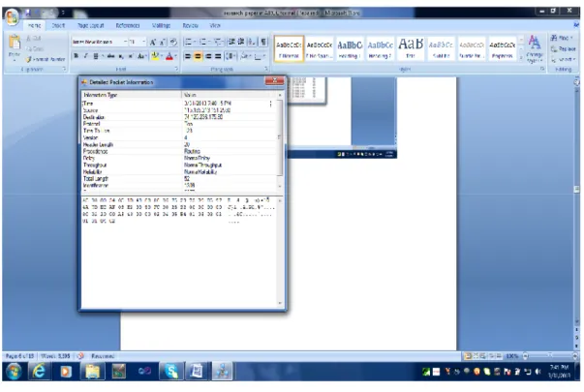The image size is (584, 392).
Task: Click the text highlight color icon
Action: [x=155, y=56]
